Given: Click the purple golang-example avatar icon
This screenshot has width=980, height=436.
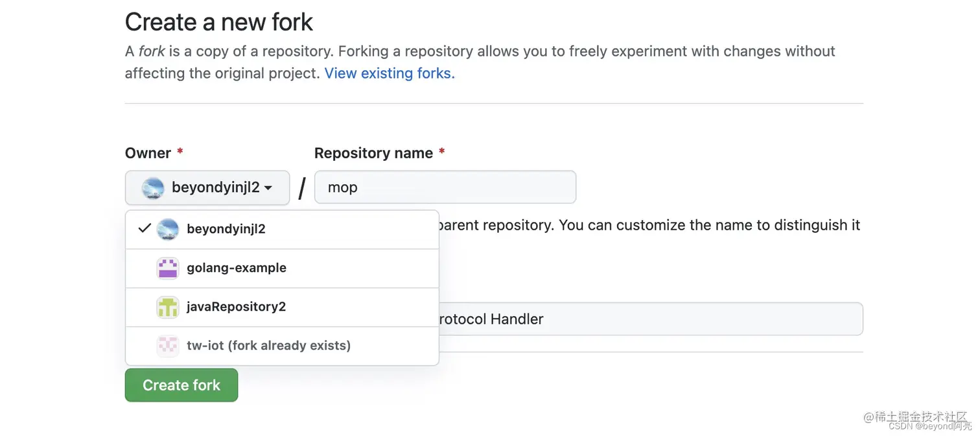Looking at the screenshot, I should tap(168, 268).
